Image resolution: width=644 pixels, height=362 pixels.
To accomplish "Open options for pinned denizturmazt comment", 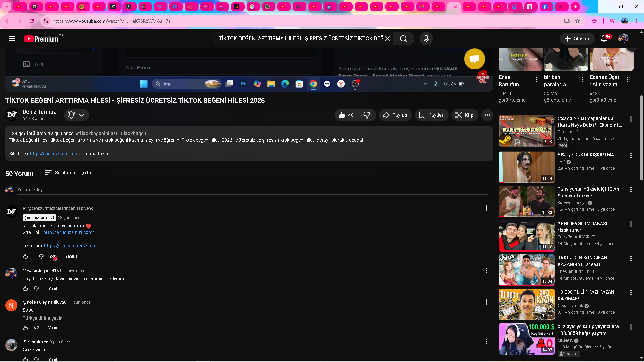I will tap(487, 208).
